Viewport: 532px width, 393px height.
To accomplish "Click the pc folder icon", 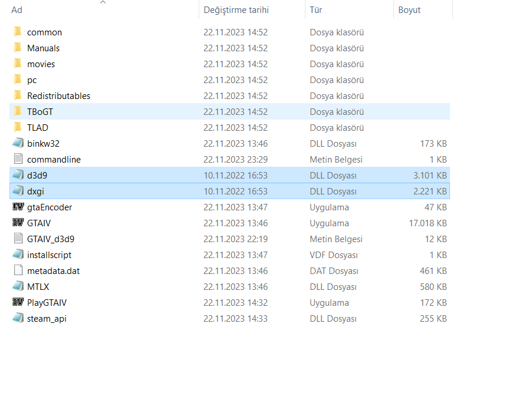I will (18, 80).
